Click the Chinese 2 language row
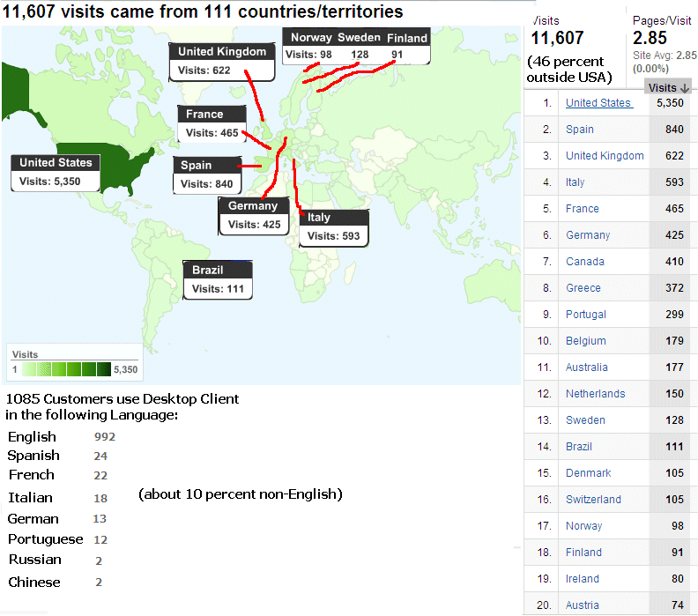Image resolution: width=698 pixels, height=616 pixels. (x=56, y=583)
